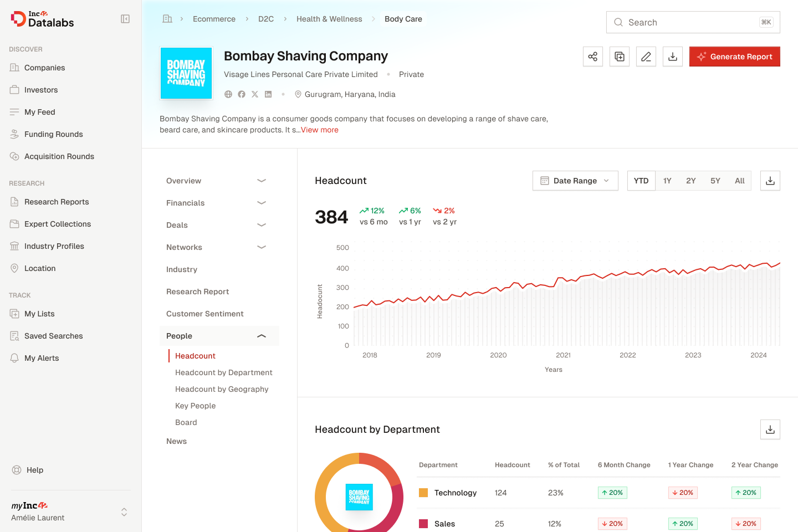Go to Health & Wellness breadcrumb
The image size is (798, 532).
tap(329, 19)
